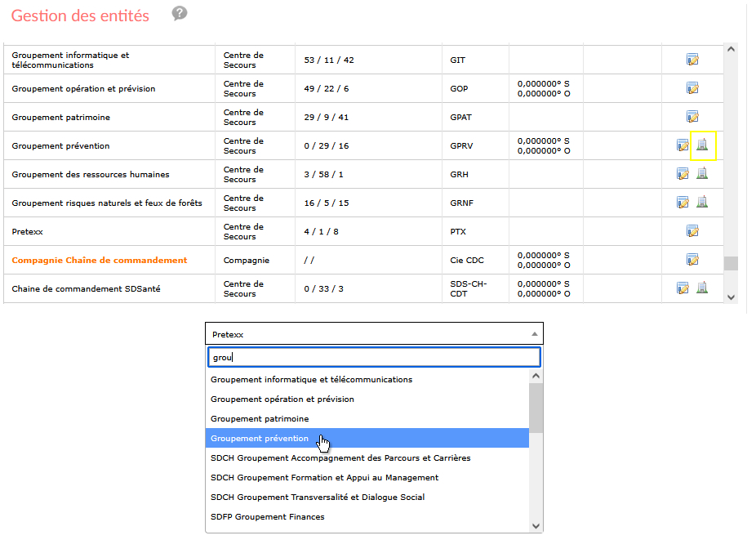Edit the Groupement opération et prévision row
The height and width of the screenshot is (540, 756).
(x=692, y=88)
